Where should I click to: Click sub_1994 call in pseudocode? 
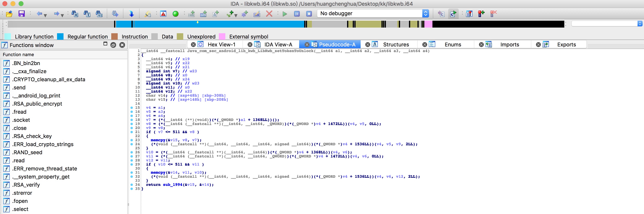(x=173, y=185)
